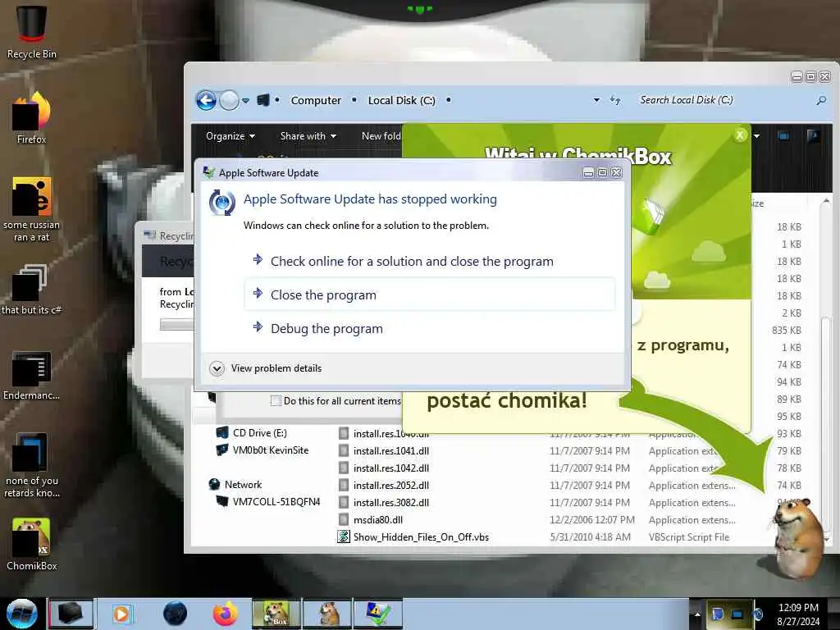The width and height of the screenshot is (840, 630).
Task: Choose 'Debug the program'
Action: pos(430,328)
